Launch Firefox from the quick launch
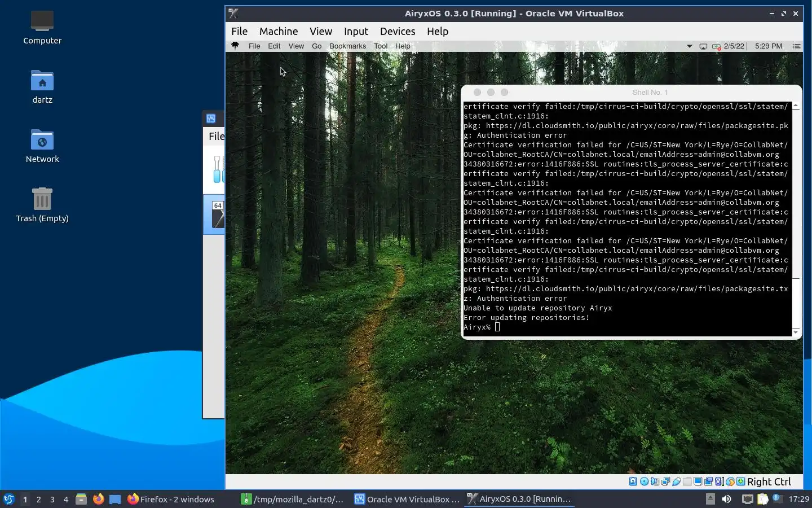 pos(98,499)
